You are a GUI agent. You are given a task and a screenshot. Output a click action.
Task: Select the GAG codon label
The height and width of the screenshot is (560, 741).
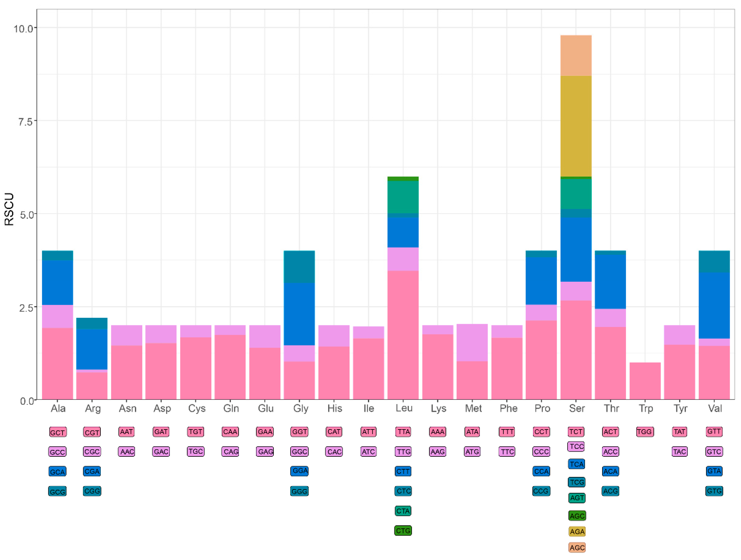[x=265, y=451]
